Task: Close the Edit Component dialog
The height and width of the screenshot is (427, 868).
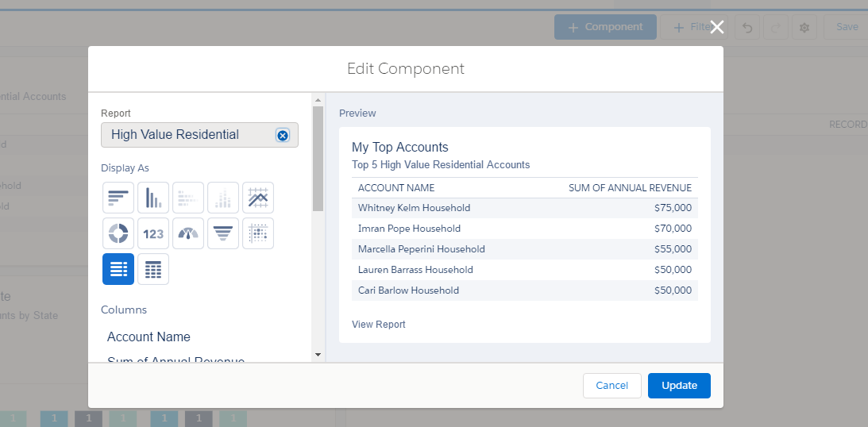Action: pos(717,28)
